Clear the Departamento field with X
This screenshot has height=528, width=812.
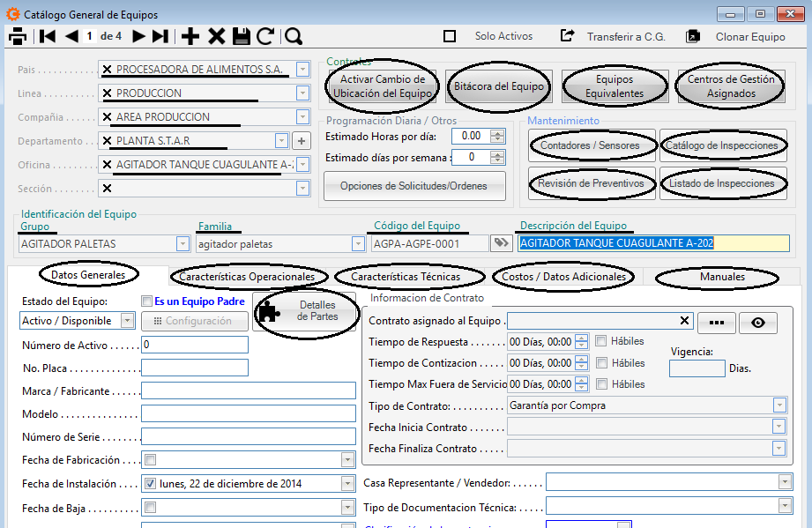click(108, 141)
